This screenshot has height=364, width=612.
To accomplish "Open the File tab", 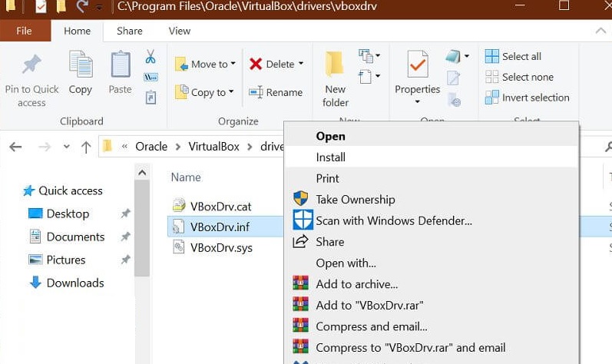I will point(25,31).
